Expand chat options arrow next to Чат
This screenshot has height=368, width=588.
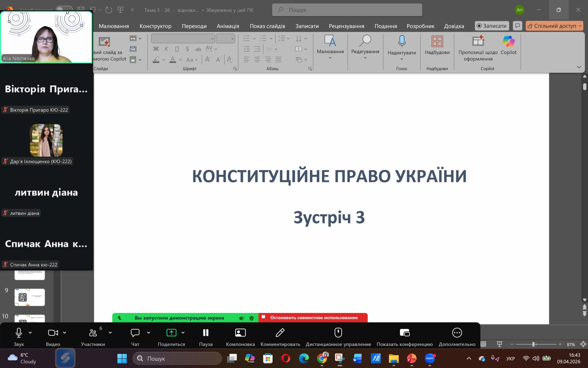(x=148, y=333)
